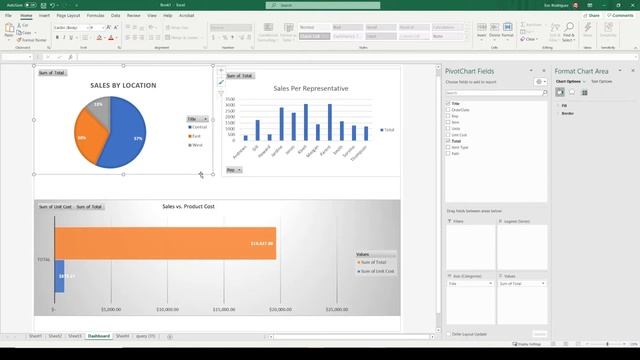Click the Conditional Formatting icon

pyautogui.click(x=268, y=28)
